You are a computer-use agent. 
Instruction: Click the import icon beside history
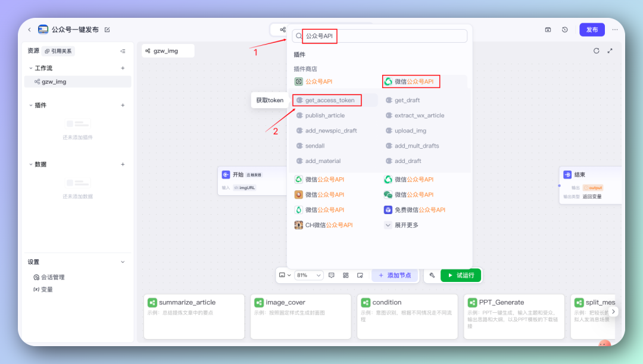(548, 30)
